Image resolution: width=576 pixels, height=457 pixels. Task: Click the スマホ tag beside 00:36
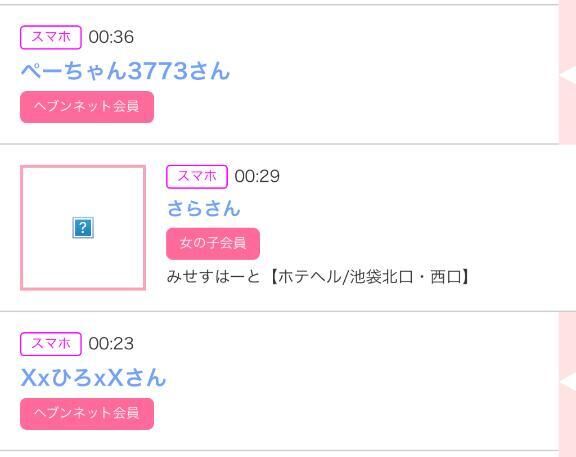point(51,37)
